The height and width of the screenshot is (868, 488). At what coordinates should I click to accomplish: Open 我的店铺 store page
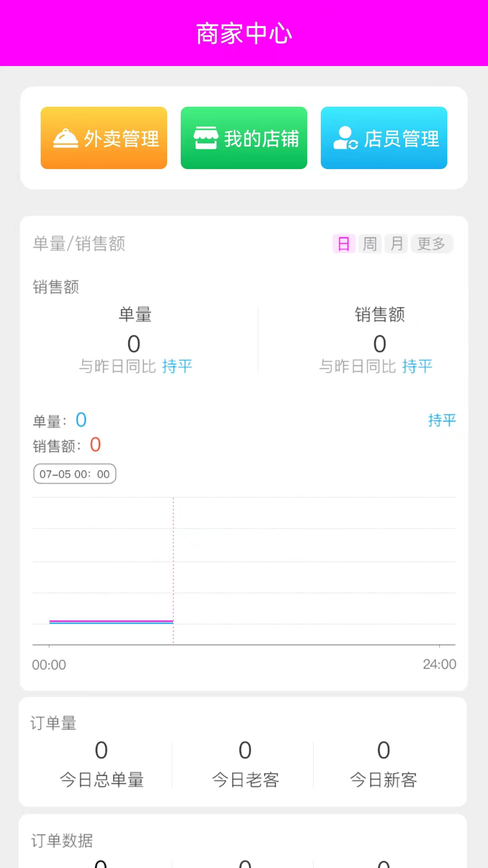(x=244, y=138)
